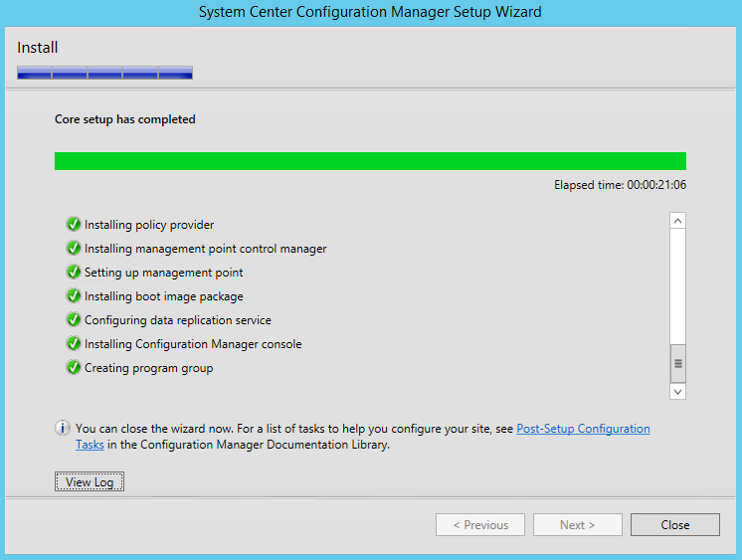Screen dimensions: 742x560
Task: Click the scroll down arrow in task list
Action: point(677,392)
